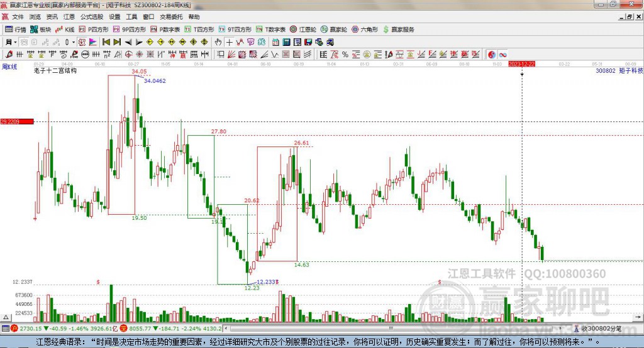This screenshot has height=348, width=644.
Task: Open the T数字表 tool
Action: (270, 30)
